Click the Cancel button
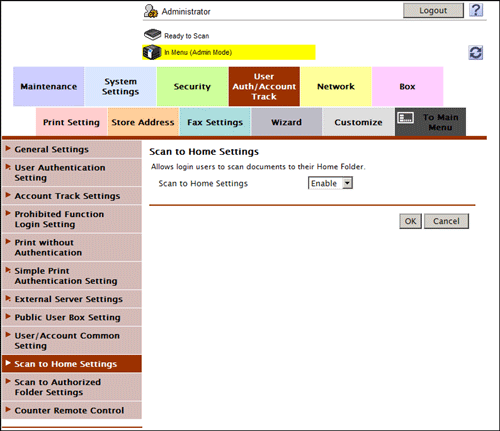The image size is (500, 431). click(446, 221)
